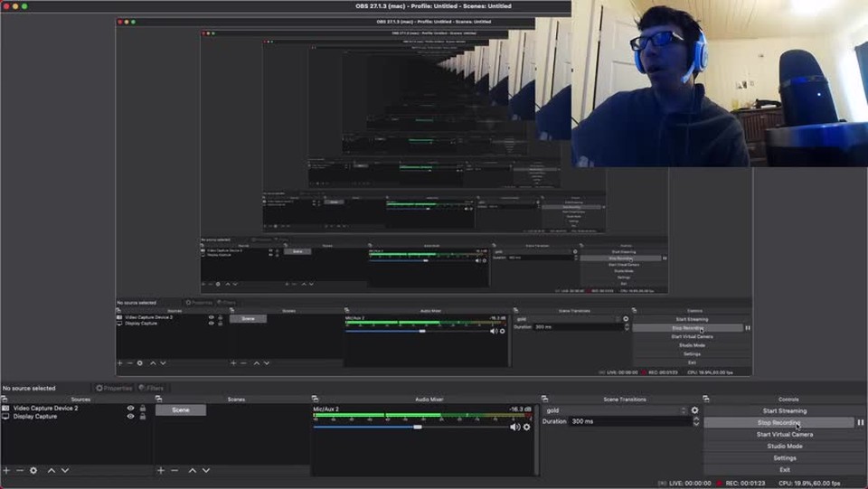
Task: Select the Scene item in Scenes list
Action: pos(181,409)
